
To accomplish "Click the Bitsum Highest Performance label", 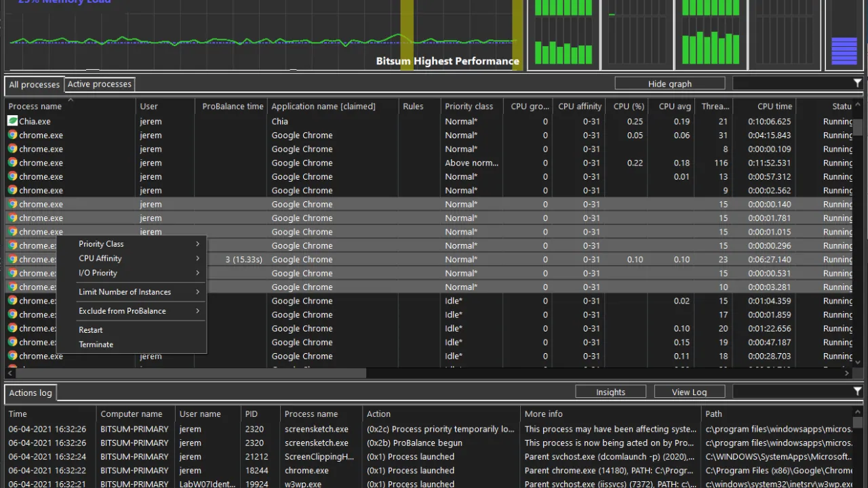I will click(448, 61).
